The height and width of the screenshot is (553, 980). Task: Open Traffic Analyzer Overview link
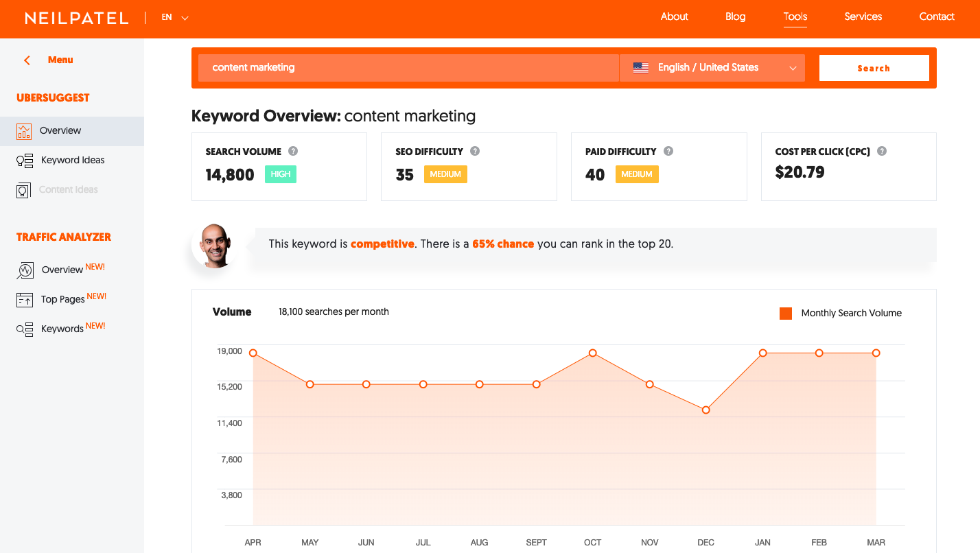coord(62,270)
